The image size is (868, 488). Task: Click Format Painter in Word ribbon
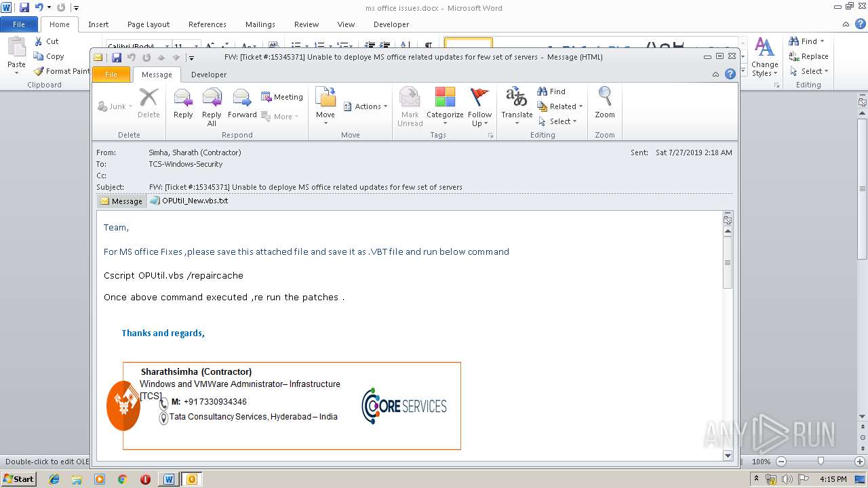click(61, 71)
